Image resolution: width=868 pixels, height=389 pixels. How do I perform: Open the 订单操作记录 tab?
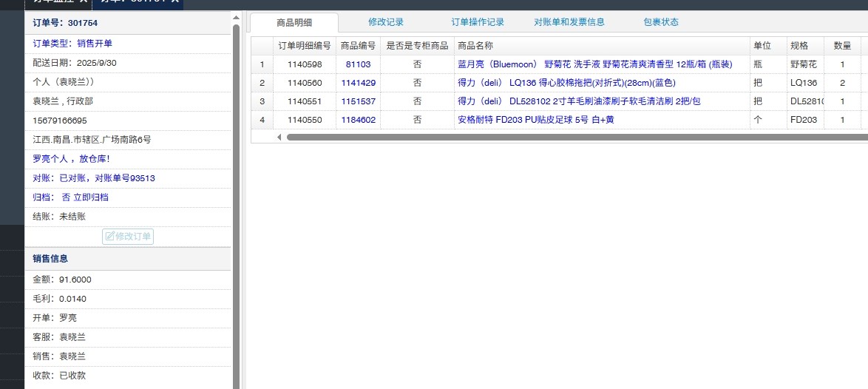click(478, 22)
